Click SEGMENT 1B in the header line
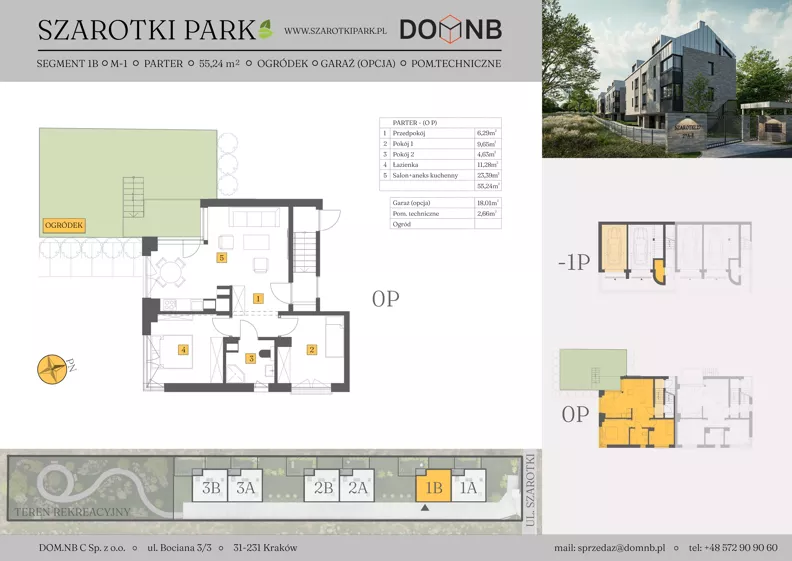Viewport: 792px width, 561px height. [x=67, y=64]
